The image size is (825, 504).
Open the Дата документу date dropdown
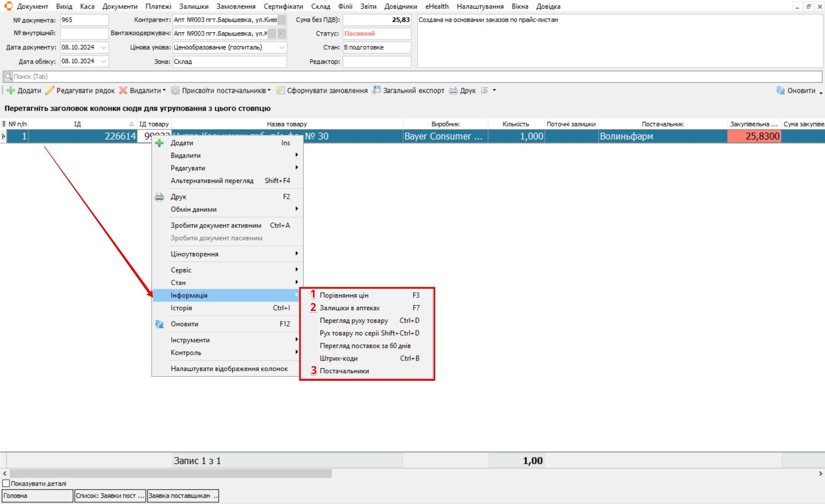pos(104,47)
